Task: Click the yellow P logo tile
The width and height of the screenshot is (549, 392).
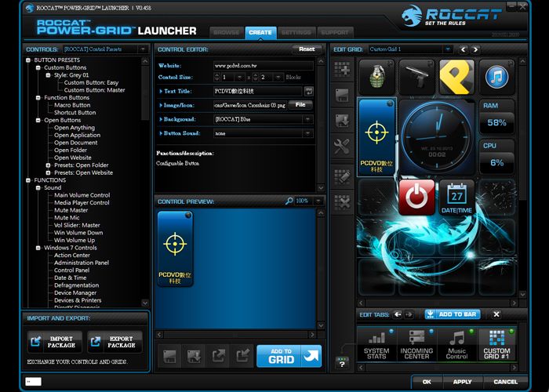Action: point(457,77)
